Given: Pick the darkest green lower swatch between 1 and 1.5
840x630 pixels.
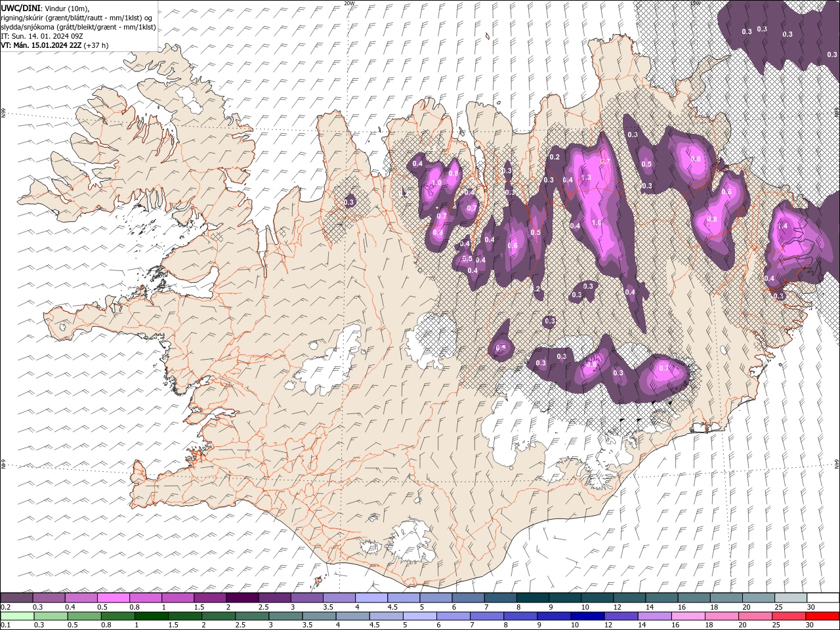Looking at the screenshot, I should tap(152, 616).
